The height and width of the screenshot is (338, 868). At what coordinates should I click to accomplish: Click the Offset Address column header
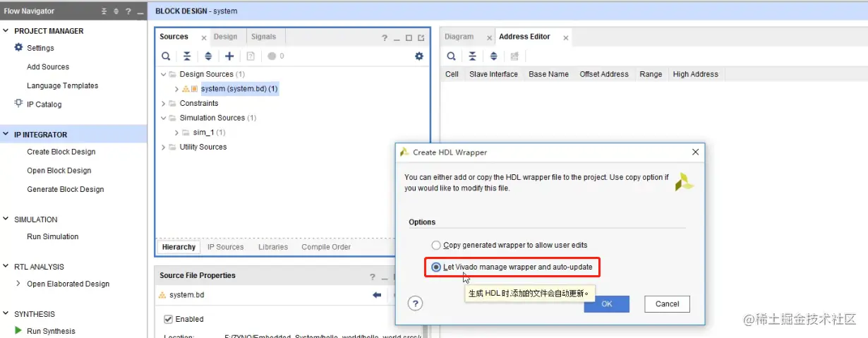604,74
